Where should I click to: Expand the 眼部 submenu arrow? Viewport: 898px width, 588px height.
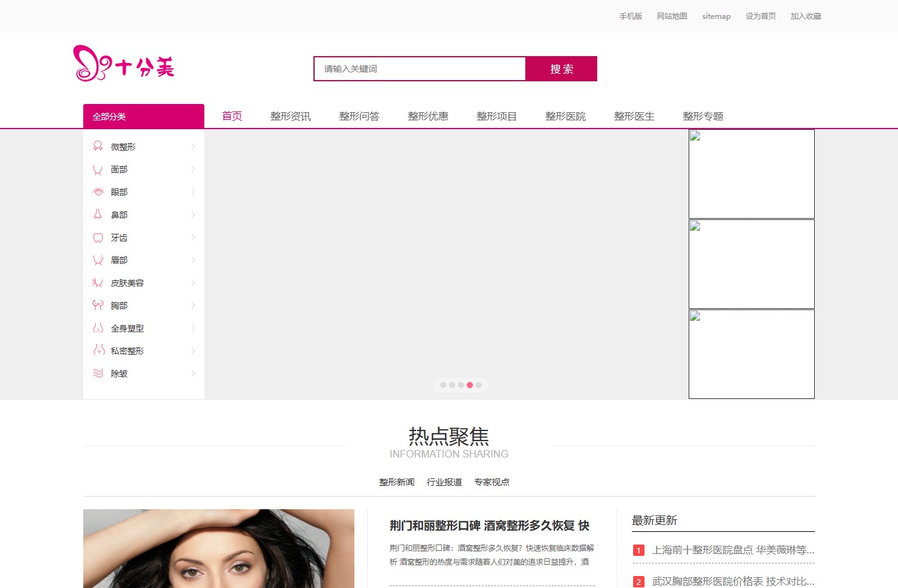click(x=193, y=192)
